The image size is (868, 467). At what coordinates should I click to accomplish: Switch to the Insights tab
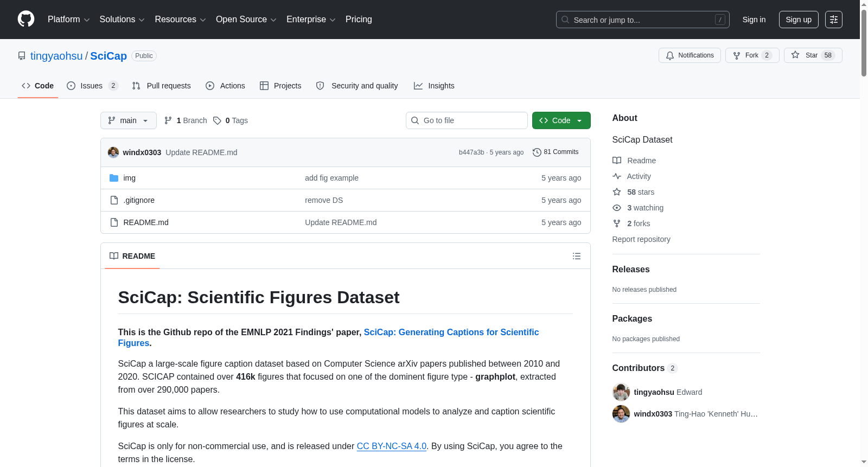434,86
